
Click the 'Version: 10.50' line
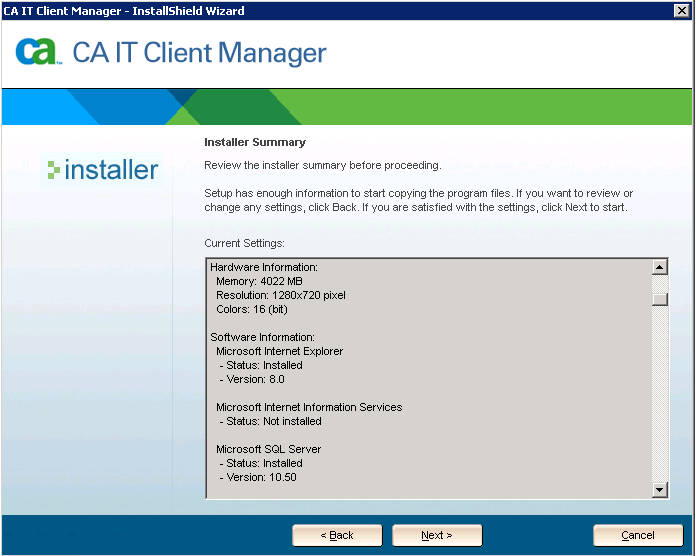(258, 477)
